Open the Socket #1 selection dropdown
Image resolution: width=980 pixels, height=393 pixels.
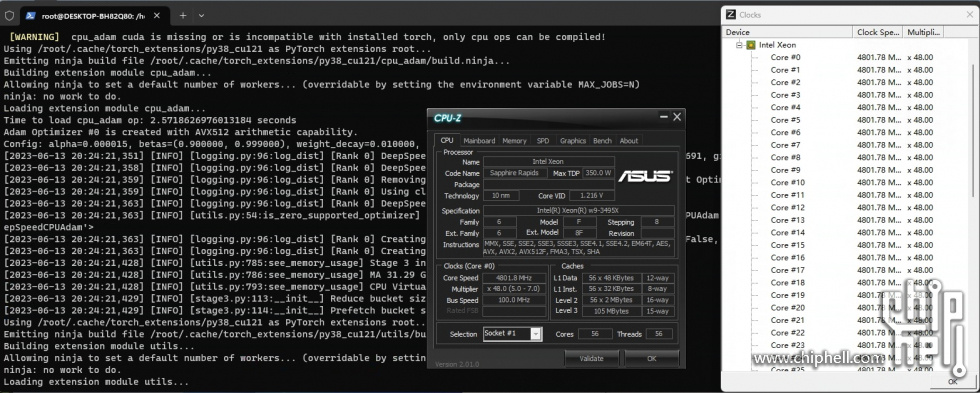[x=512, y=334]
